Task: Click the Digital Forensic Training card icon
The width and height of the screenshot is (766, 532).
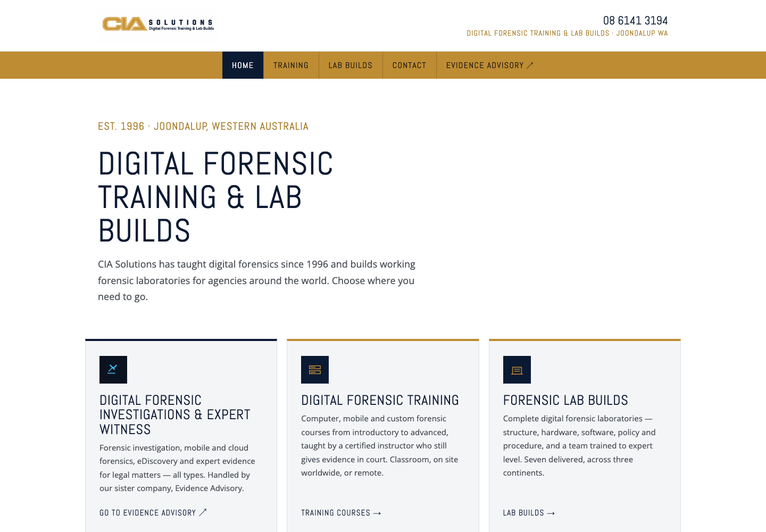Action: tap(315, 370)
